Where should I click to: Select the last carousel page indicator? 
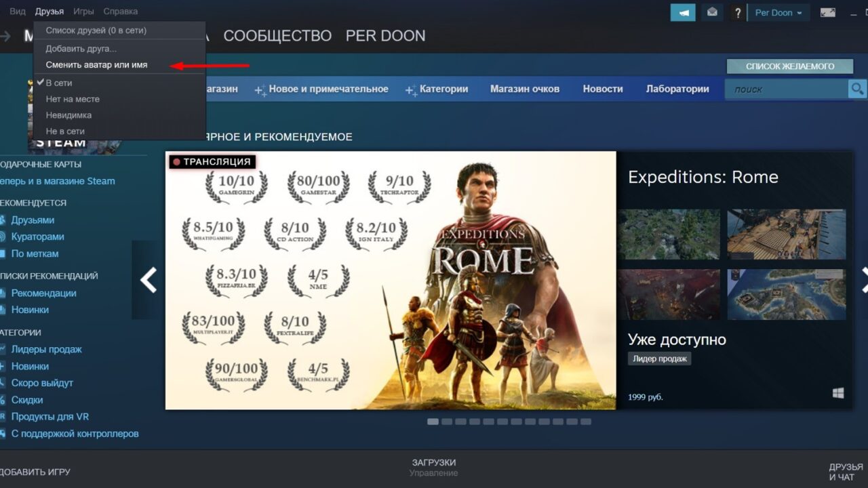coord(586,422)
